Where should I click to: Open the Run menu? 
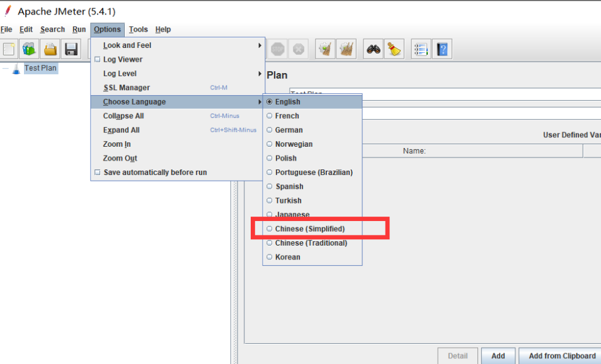pos(79,30)
